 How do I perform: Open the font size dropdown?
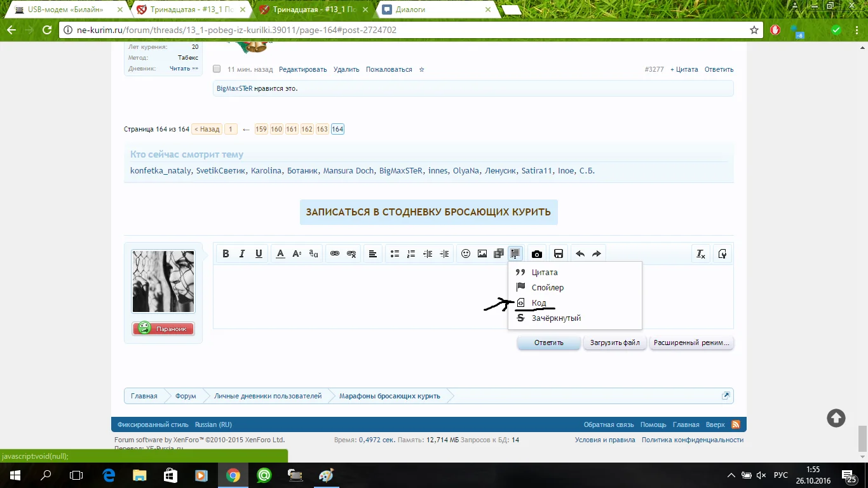(x=297, y=254)
